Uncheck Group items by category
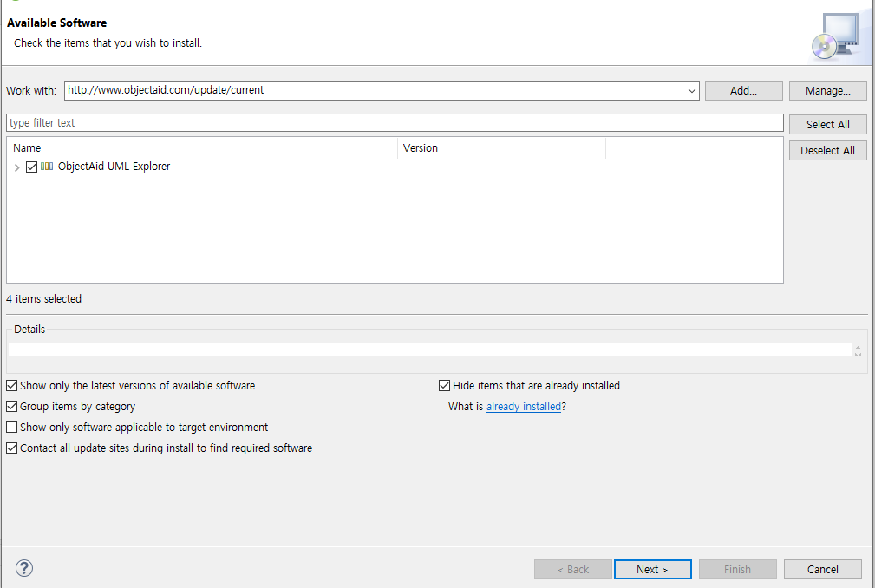This screenshot has width=875, height=588. [x=12, y=406]
